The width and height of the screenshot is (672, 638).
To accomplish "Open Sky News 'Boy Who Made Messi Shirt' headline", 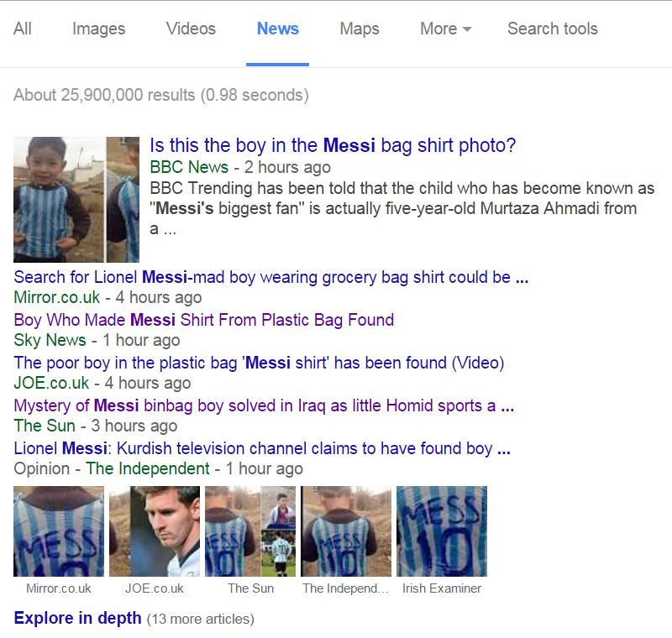I will click(203, 320).
